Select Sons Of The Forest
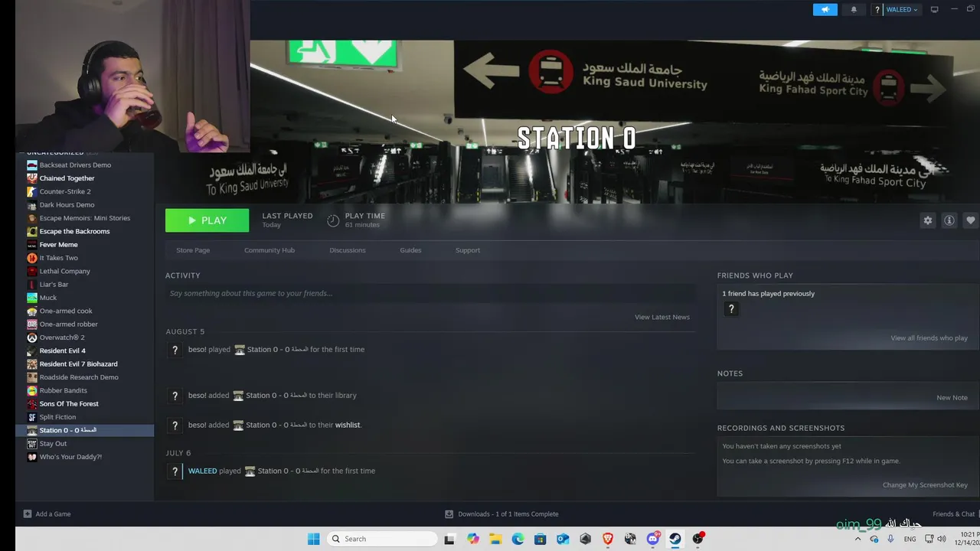This screenshot has width=980, height=551. click(x=69, y=404)
